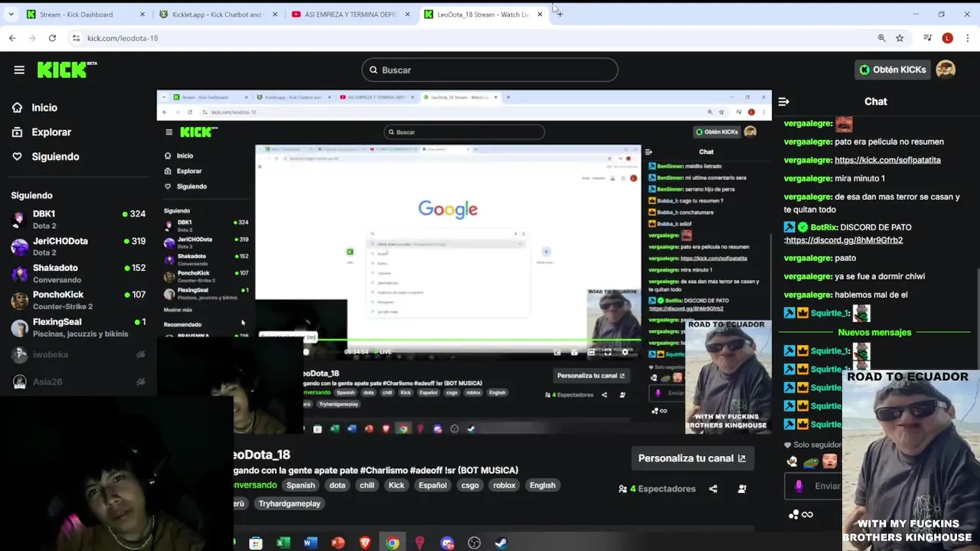Select the csgo tag
Image resolution: width=980 pixels, height=551 pixels.
470,485
